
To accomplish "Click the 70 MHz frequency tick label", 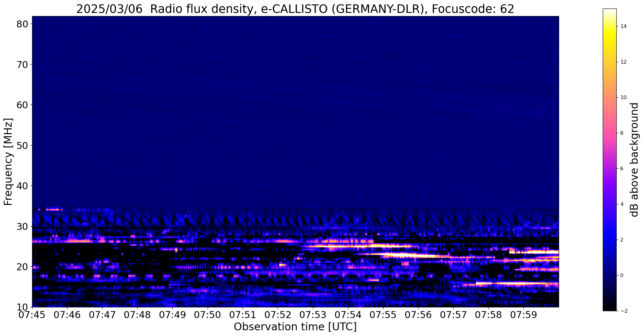I will pyautogui.click(x=22, y=65).
